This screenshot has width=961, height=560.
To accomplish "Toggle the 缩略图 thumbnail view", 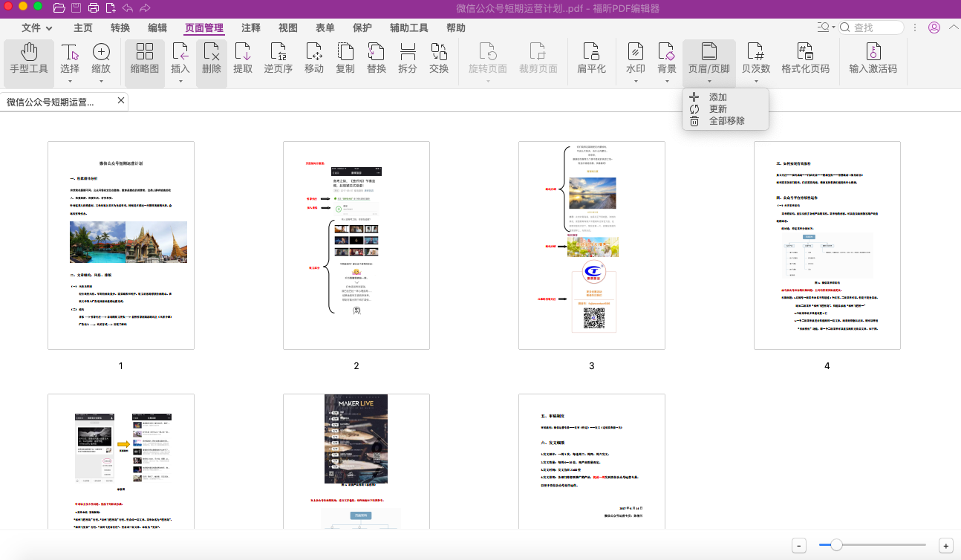I will pos(145,59).
